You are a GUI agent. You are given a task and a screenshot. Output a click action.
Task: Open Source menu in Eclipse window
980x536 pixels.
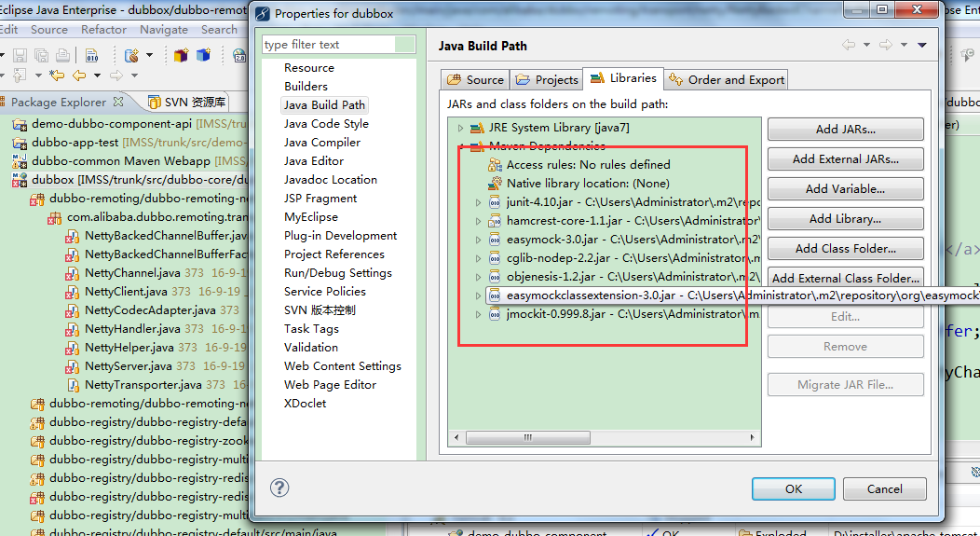tap(48, 30)
